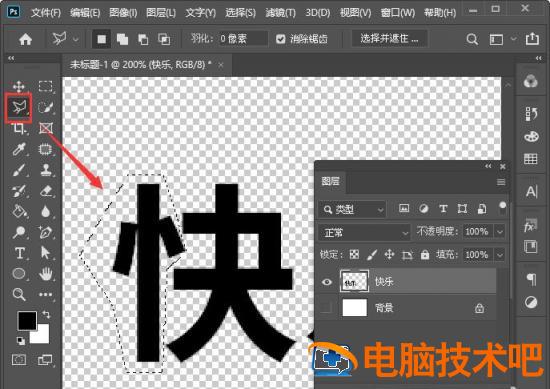
Task: Select the Eyedropper tool
Action: click(19, 149)
